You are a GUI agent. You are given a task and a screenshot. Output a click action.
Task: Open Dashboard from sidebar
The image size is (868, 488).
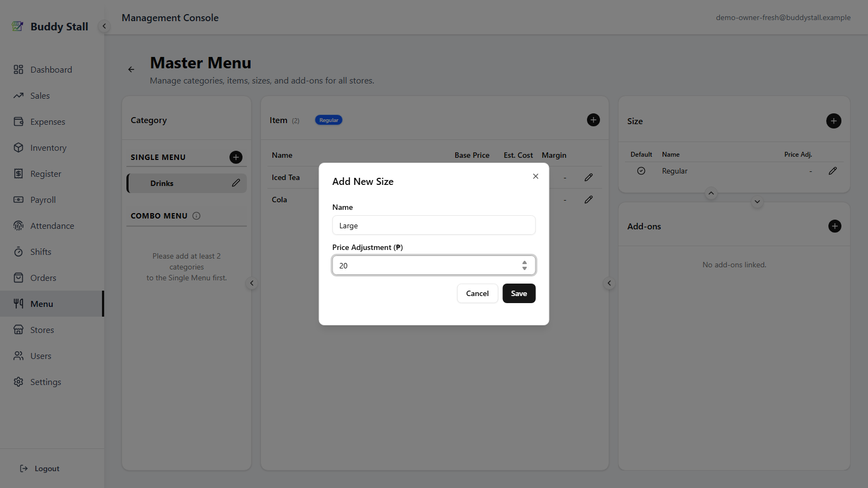52,69
